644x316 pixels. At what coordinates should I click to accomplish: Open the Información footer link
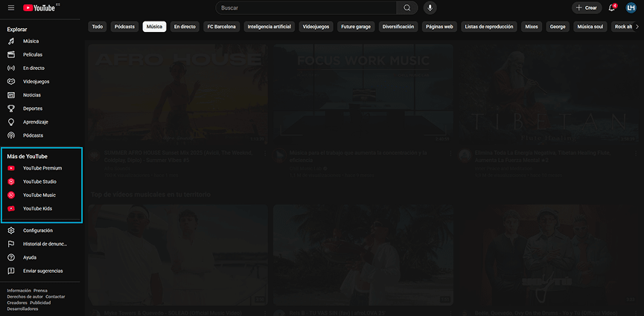click(19, 291)
